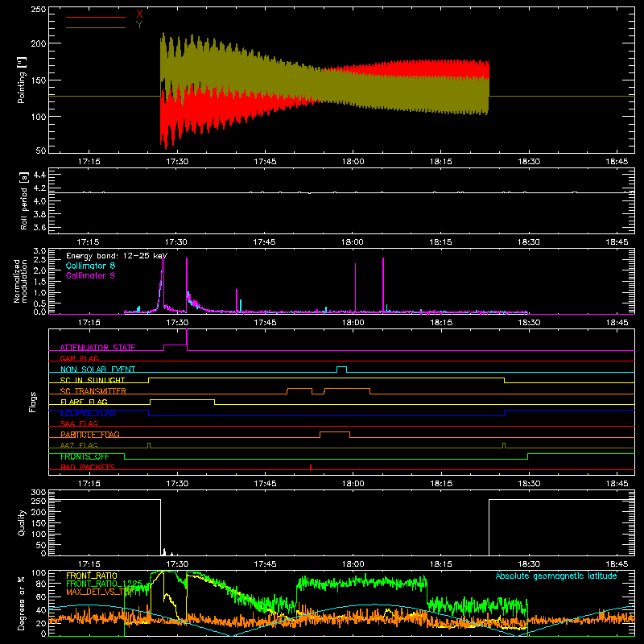The height and width of the screenshot is (644, 644).
Task: Click the 150 tick on Quality axis
Action: pyautogui.click(x=38, y=523)
